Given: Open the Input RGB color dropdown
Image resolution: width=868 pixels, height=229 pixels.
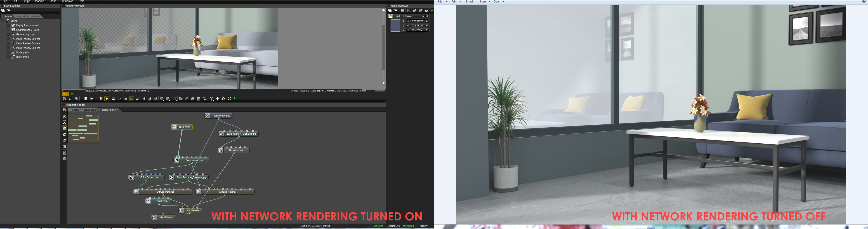Looking at the screenshot, I should pyautogui.click(x=413, y=16).
